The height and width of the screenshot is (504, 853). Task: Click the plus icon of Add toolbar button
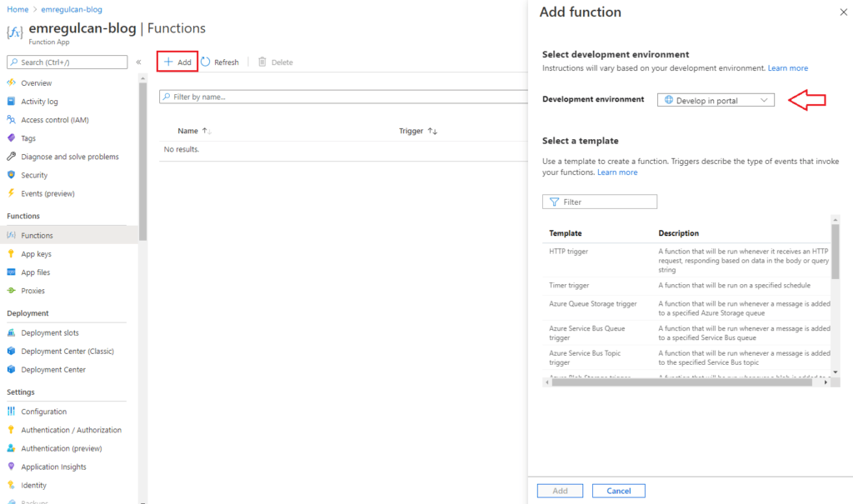click(168, 62)
